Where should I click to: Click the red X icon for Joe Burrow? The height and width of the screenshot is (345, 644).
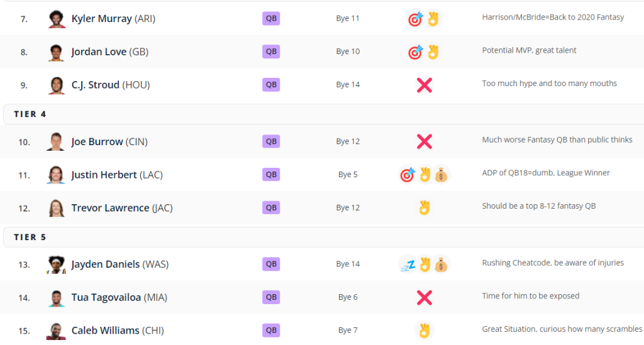(425, 141)
